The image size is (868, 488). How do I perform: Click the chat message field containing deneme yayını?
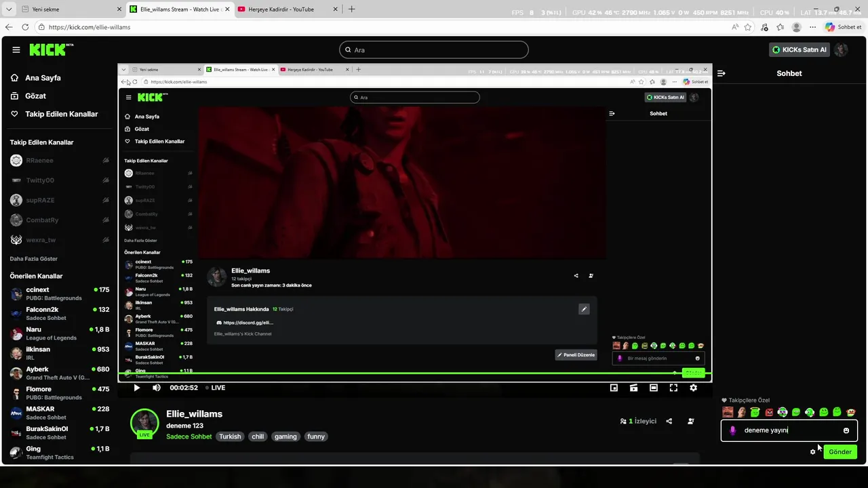click(789, 430)
